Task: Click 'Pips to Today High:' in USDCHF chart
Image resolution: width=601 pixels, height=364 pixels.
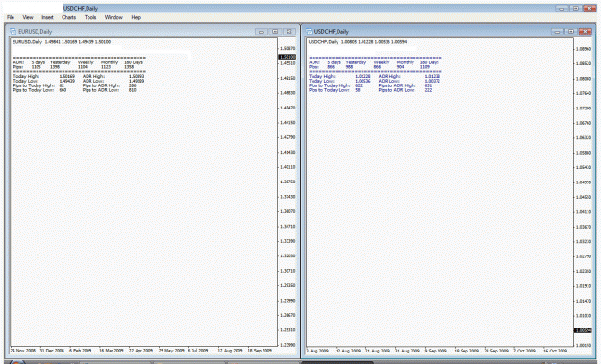Action: [330, 85]
